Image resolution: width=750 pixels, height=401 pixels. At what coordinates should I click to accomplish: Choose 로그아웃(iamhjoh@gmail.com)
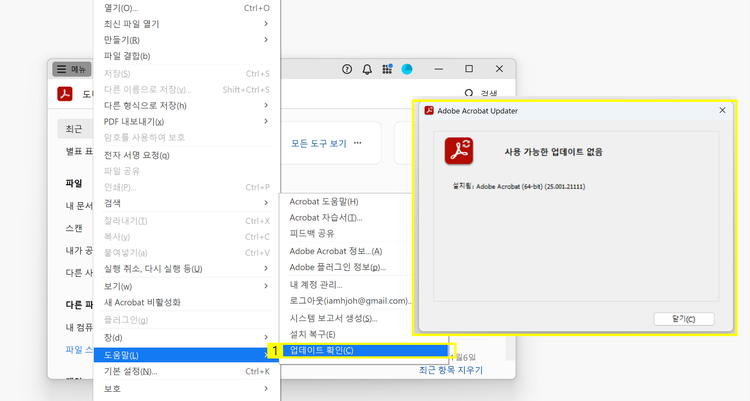pos(349,301)
